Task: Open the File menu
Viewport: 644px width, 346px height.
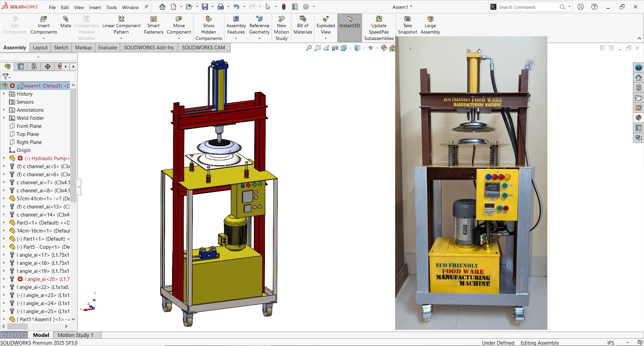Action: pyautogui.click(x=52, y=7)
